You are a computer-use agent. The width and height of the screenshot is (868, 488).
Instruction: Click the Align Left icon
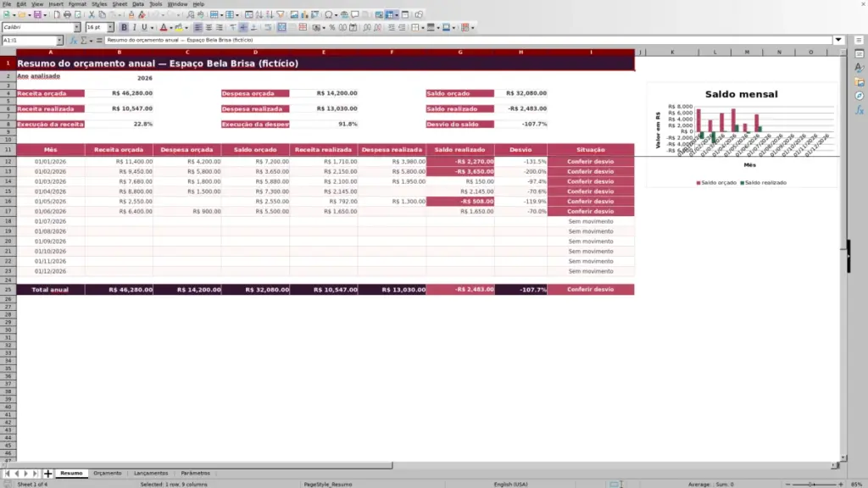coord(198,28)
